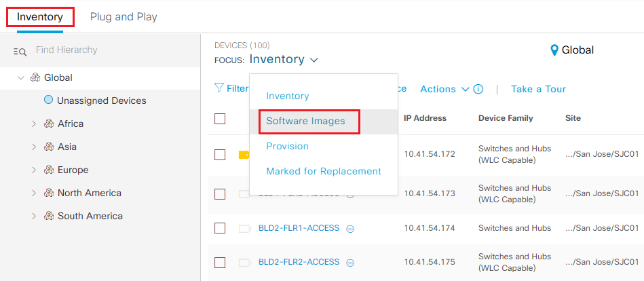The width and height of the screenshot is (644, 281).
Task: Click the info icon beside Actions
Action: click(x=478, y=89)
